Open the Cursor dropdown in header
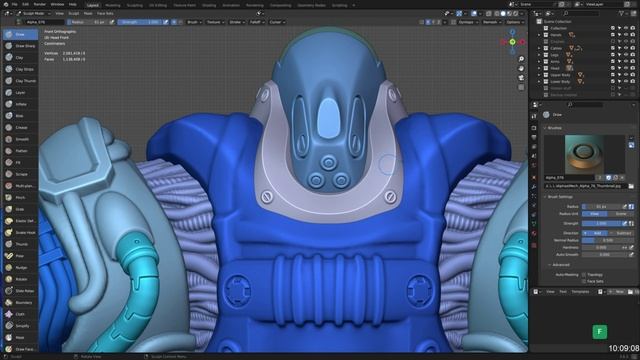The image size is (640, 360). (277, 22)
